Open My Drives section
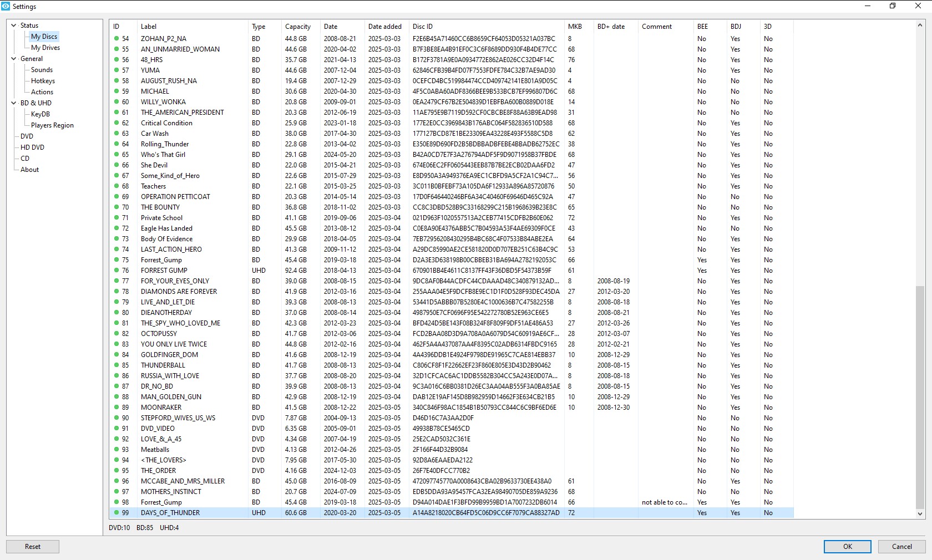 [x=45, y=48]
